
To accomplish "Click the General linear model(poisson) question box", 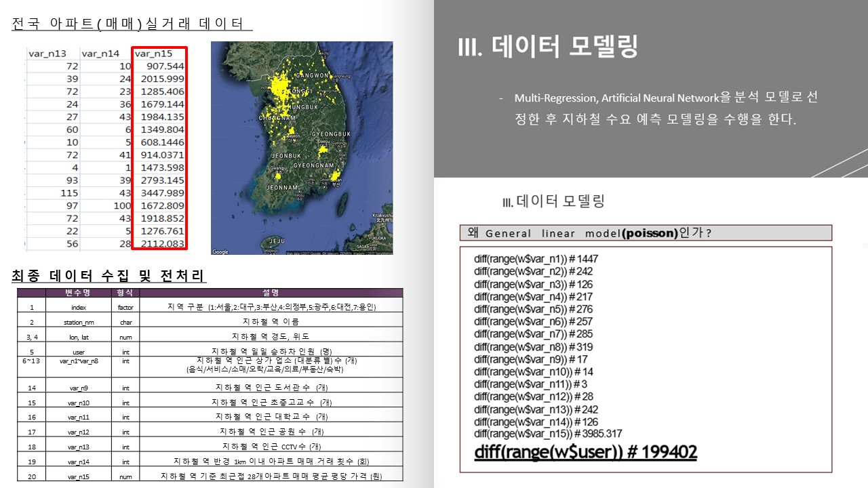I will pyautogui.click(x=645, y=233).
